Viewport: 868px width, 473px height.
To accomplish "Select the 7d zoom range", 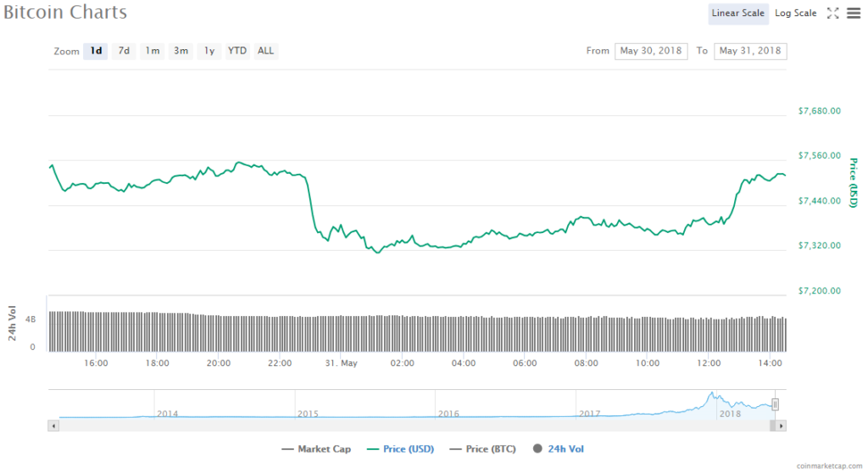I will tap(124, 51).
